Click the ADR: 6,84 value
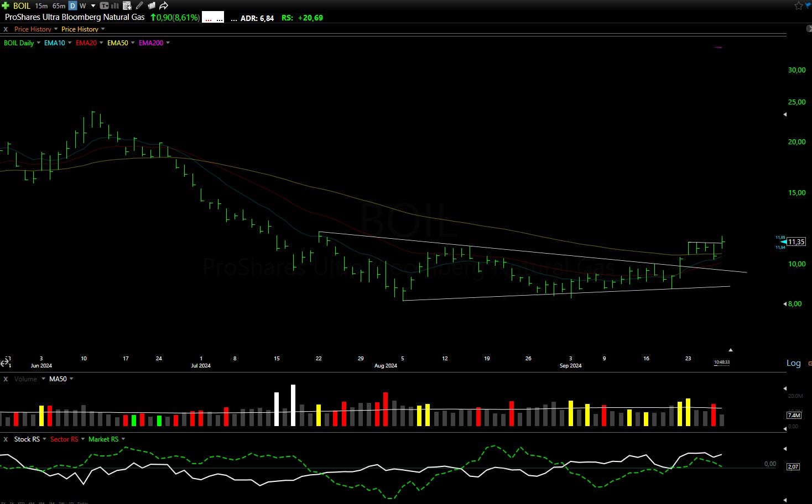Screen dimensions: 812x504 [x=257, y=18]
